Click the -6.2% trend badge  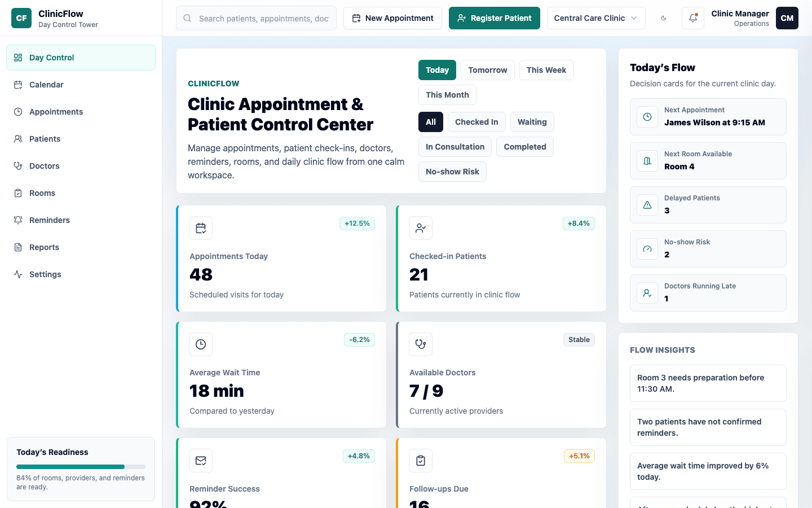pos(360,340)
